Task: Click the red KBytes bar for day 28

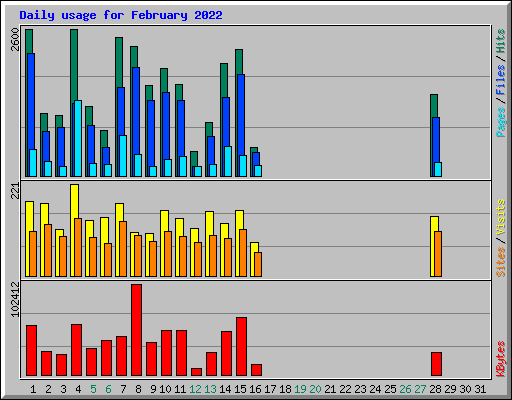Action: click(436, 364)
